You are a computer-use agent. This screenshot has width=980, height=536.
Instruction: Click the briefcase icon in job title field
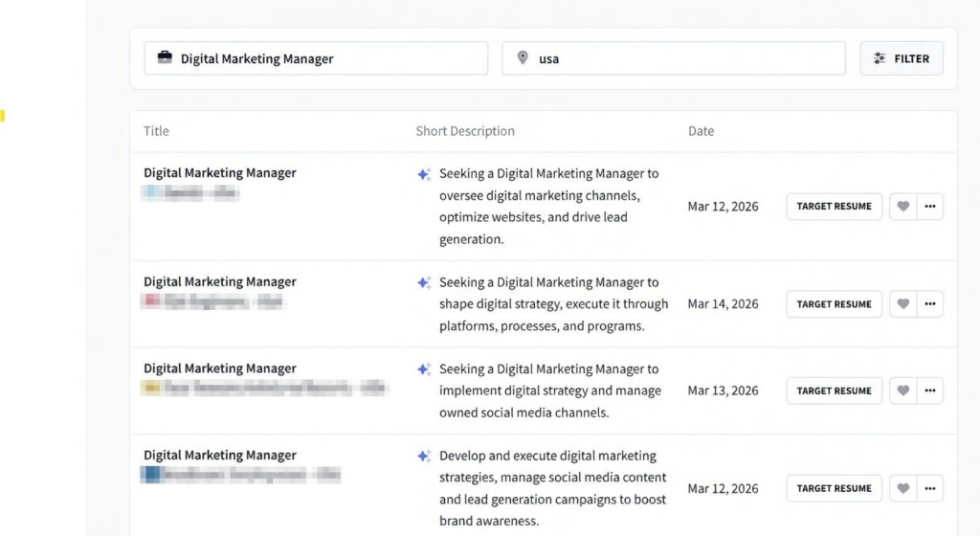(x=165, y=58)
